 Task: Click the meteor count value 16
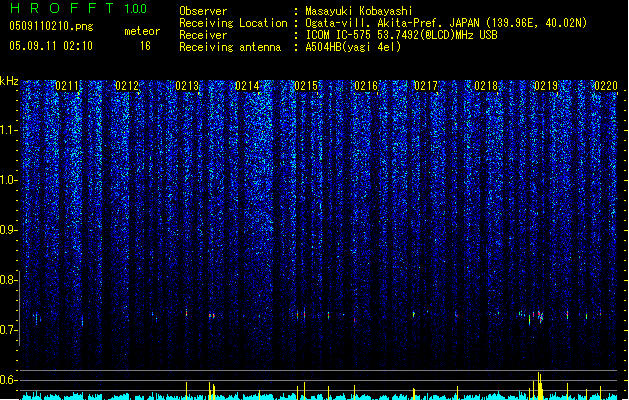[x=145, y=46]
